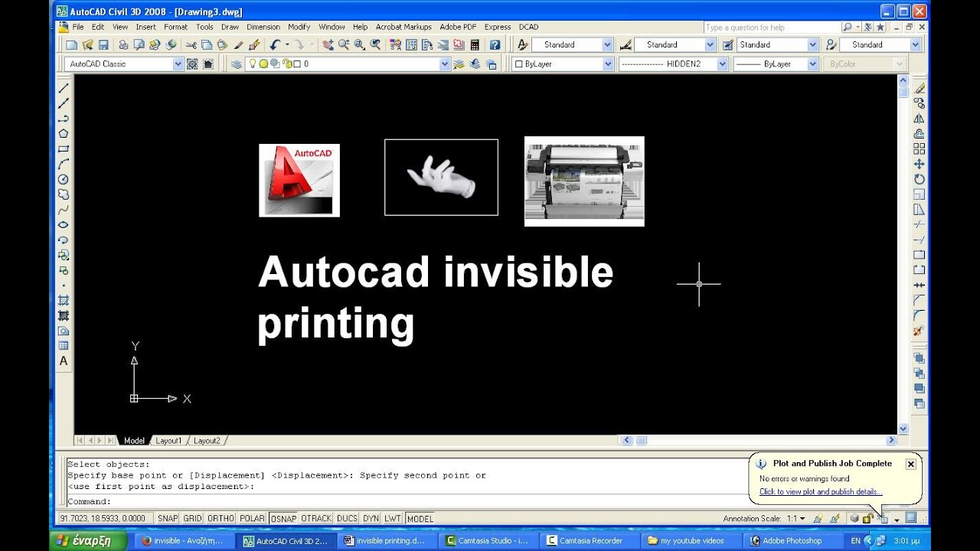The image size is (980, 551).
Task: Open the QuickCalc calculator icon
Action: (x=475, y=45)
